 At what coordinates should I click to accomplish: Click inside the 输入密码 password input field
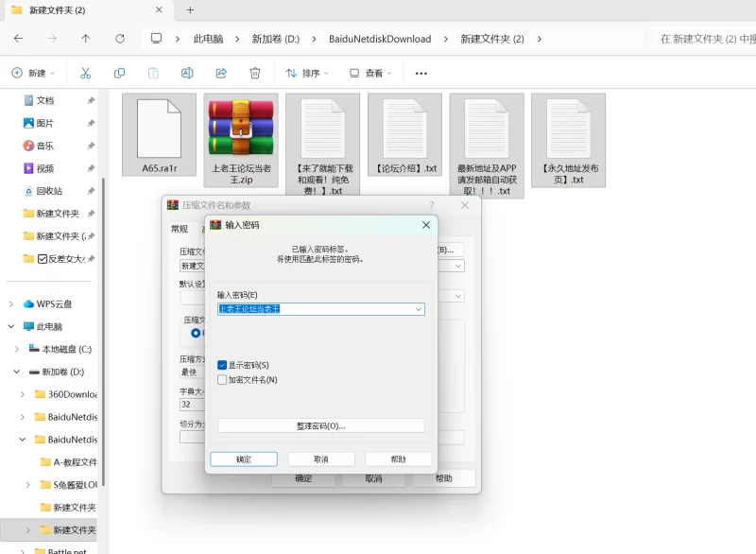click(312, 309)
